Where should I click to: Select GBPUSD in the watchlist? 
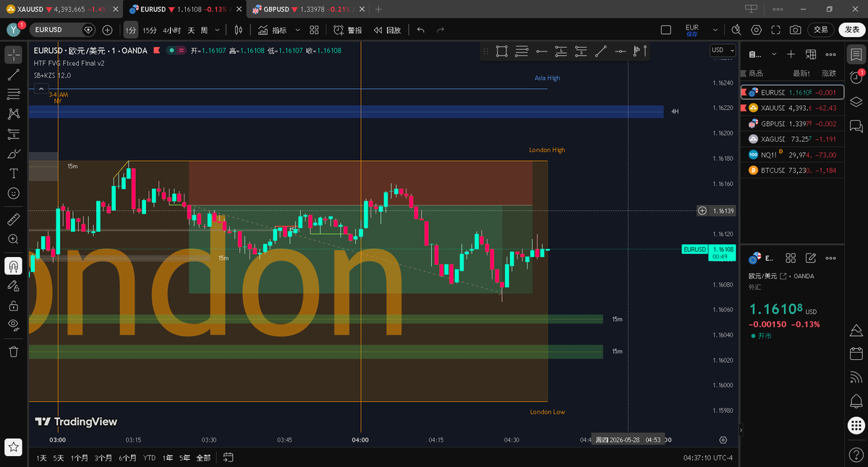(792, 123)
